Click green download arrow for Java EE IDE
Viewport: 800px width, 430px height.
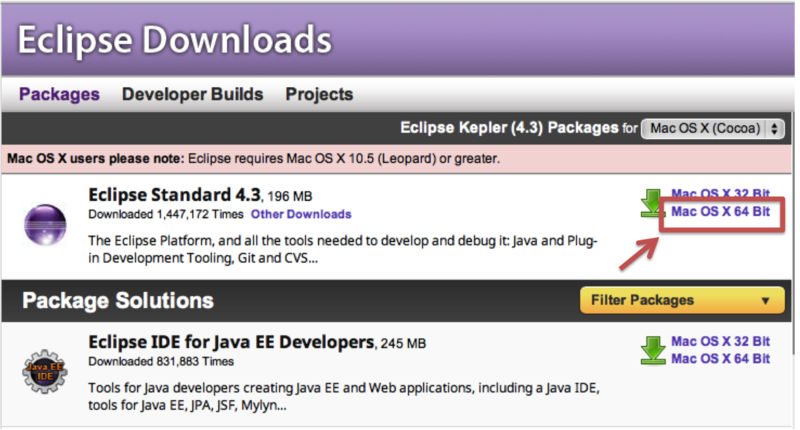[653, 350]
